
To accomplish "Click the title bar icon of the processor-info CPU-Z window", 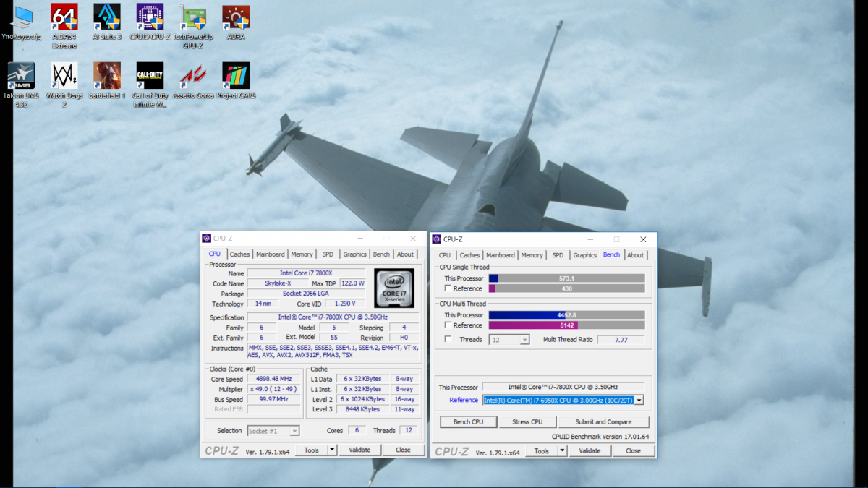I will coord(207,239).
